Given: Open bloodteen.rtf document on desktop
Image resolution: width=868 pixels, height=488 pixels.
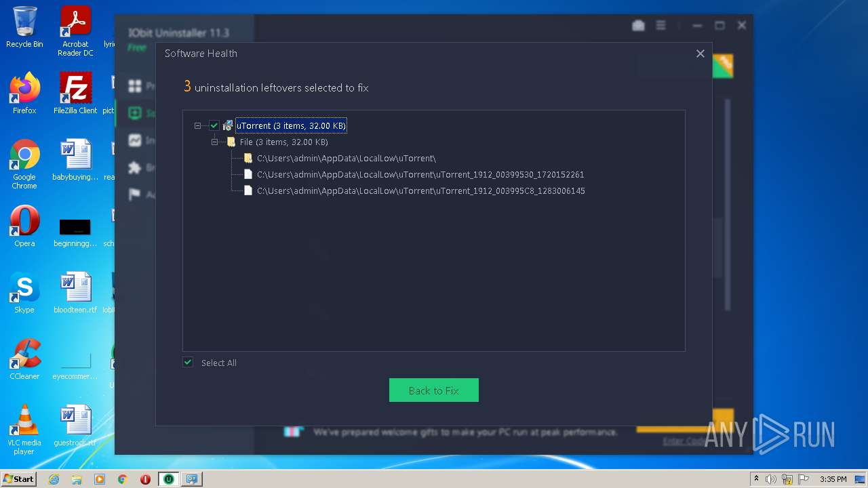Looking at the screenshot, I should pyautogui.click(x=75, y=293).
